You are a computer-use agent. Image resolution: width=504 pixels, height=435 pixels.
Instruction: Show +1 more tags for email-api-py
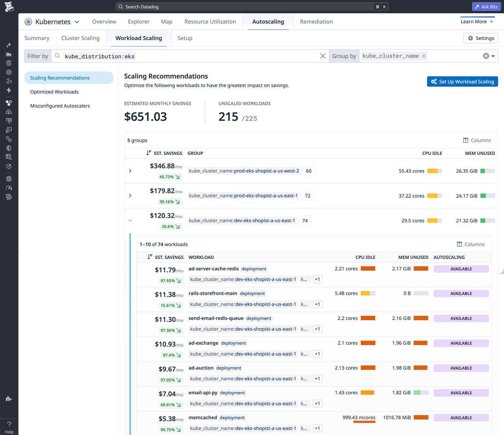tap(317, 404)
